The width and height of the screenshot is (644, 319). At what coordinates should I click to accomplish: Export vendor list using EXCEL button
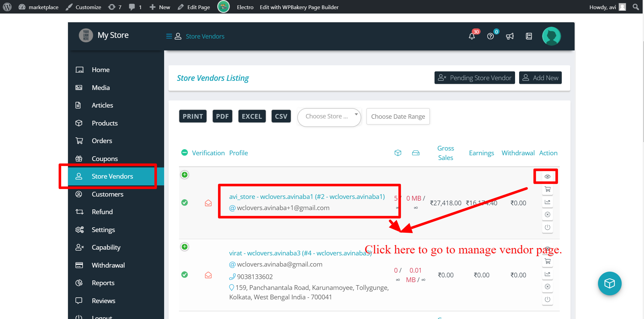251,116
